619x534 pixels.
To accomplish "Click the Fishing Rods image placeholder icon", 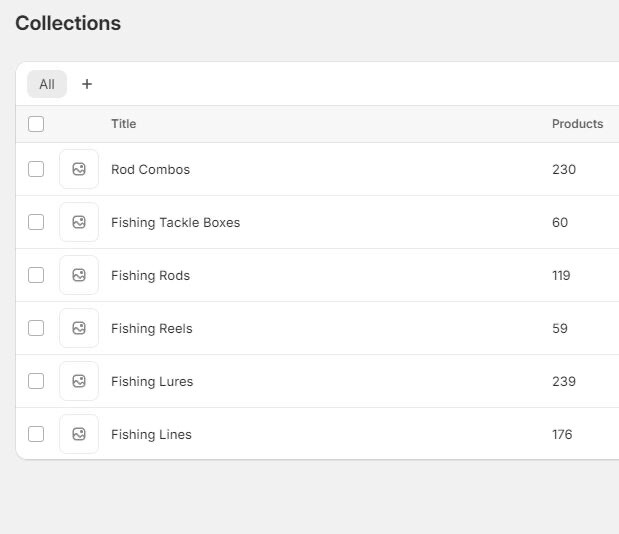I will [x=79, y=275].
